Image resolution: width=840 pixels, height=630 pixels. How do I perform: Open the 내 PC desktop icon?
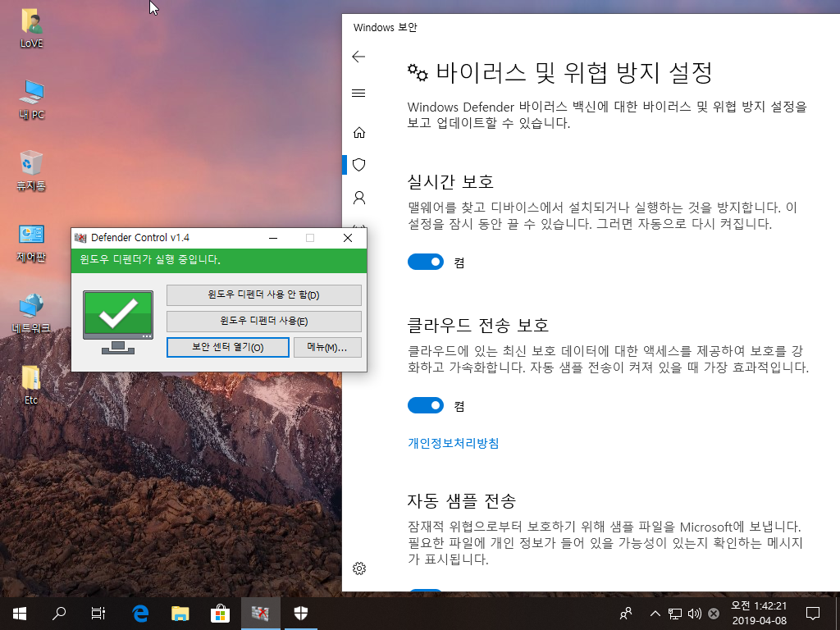click(32, 99)
